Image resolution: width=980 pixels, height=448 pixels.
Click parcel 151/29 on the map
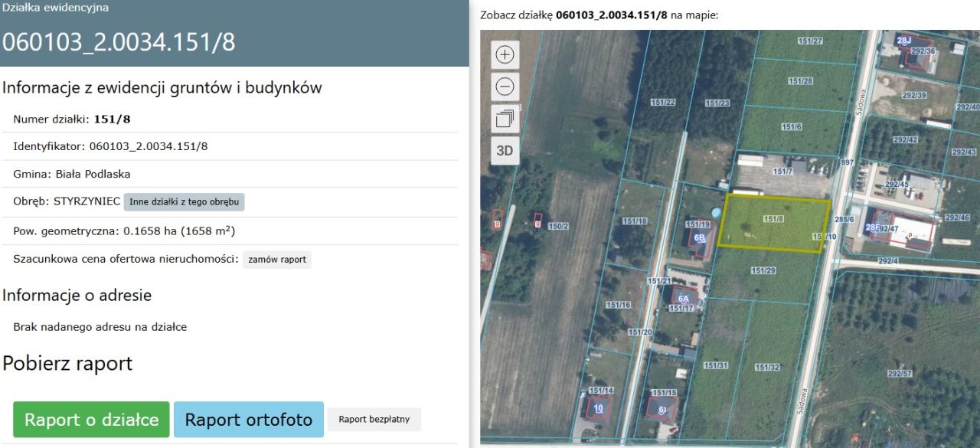click(x=763, y=269)
